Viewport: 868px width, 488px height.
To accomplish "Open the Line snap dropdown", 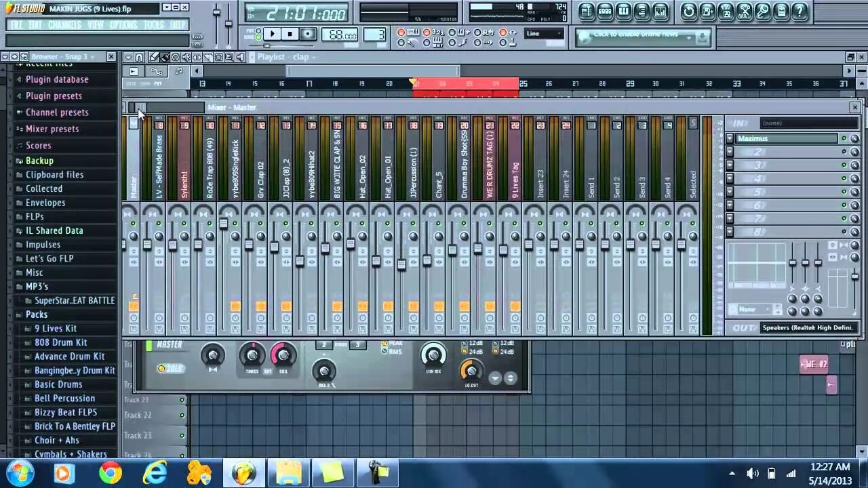I will pos(545,34).
